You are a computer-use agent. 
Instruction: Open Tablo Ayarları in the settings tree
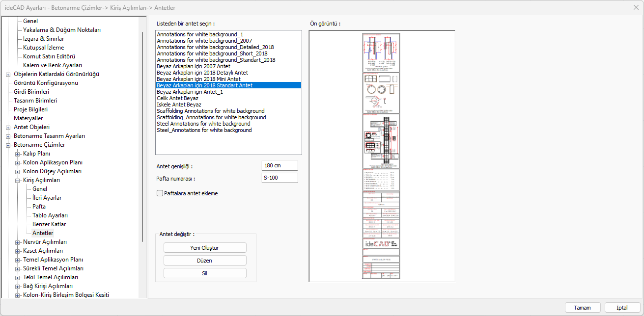point(50,215)
